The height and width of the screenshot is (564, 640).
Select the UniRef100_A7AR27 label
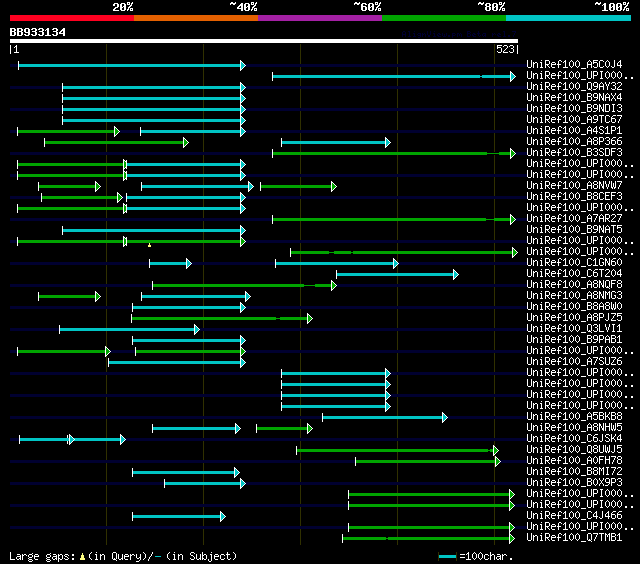[x=574, y=218]
